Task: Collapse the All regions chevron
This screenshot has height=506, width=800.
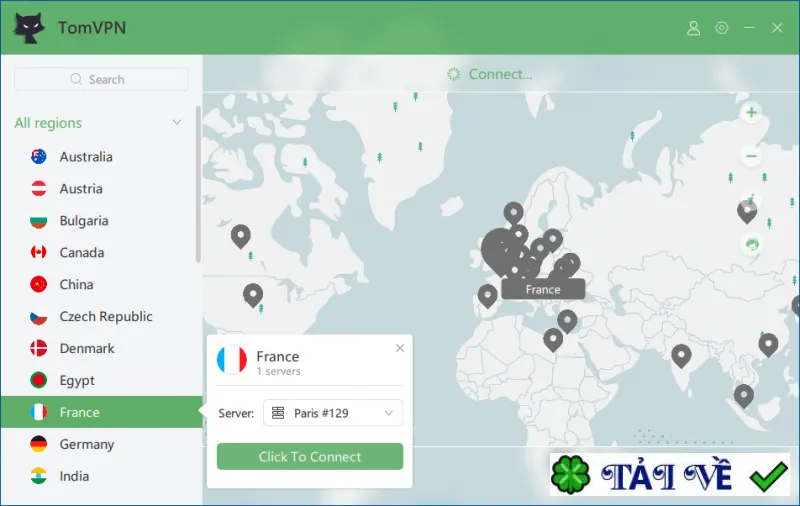Action: tap(177, 122)
